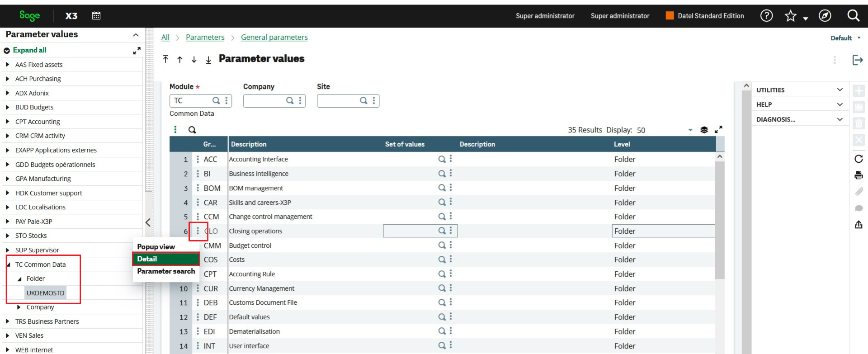Click the Set of values column header
The image size is (868, 354).
click(405, 144)
